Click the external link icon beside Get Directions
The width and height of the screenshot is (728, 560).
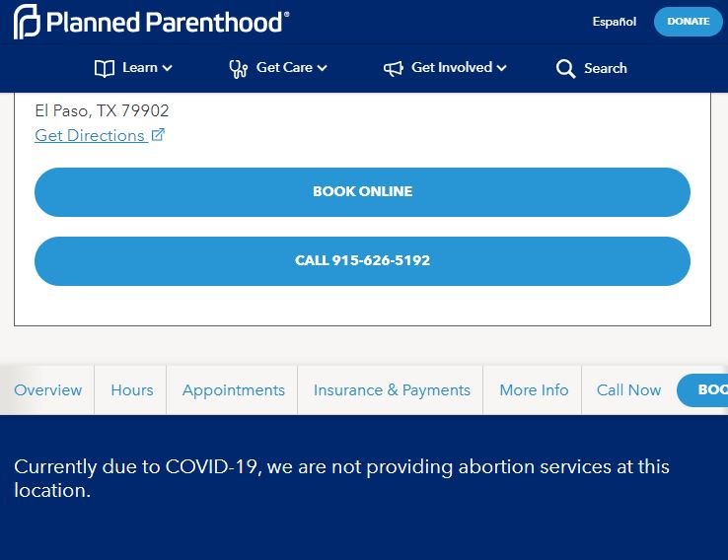[158, 134]
